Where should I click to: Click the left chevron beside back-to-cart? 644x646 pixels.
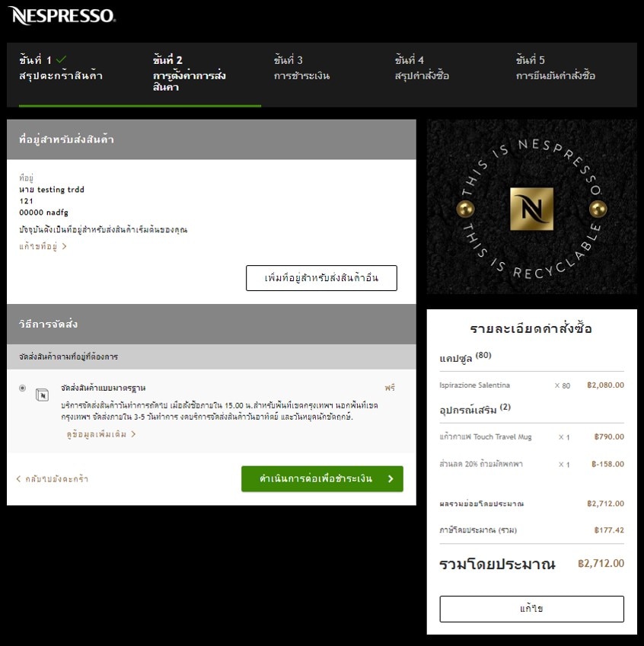pos(18,479)
